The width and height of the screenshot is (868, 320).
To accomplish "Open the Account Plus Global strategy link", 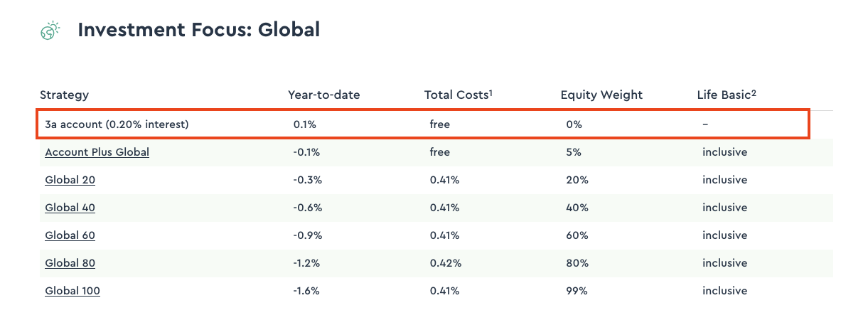I will tap(97, 152).
